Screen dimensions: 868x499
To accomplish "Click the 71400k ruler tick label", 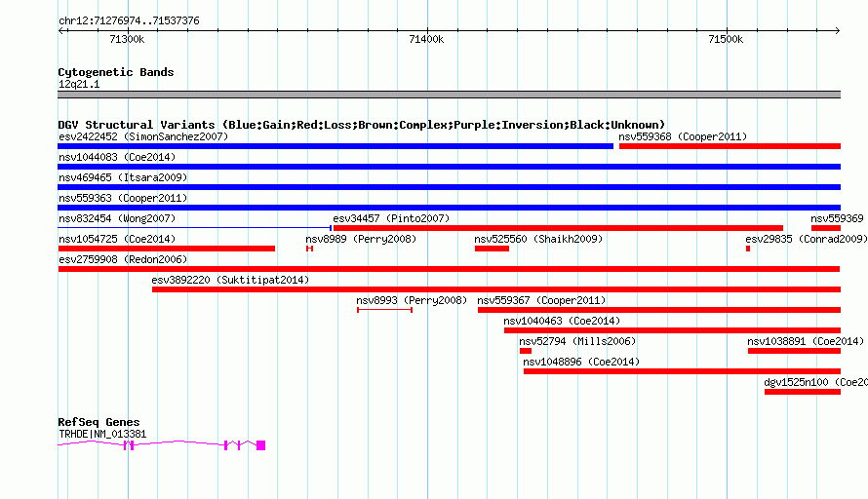I will pos(426,39).
